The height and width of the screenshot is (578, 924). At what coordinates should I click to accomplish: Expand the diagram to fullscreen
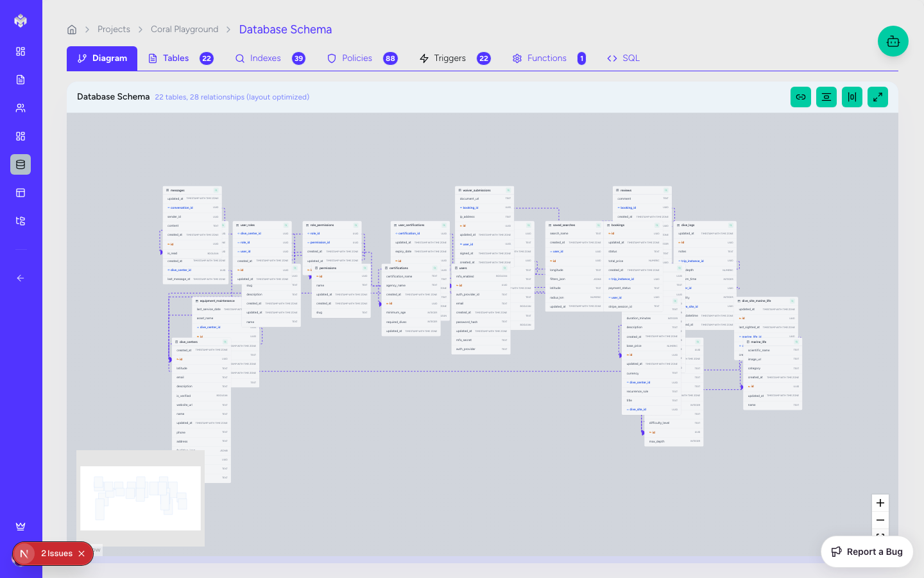click(878, 97)
